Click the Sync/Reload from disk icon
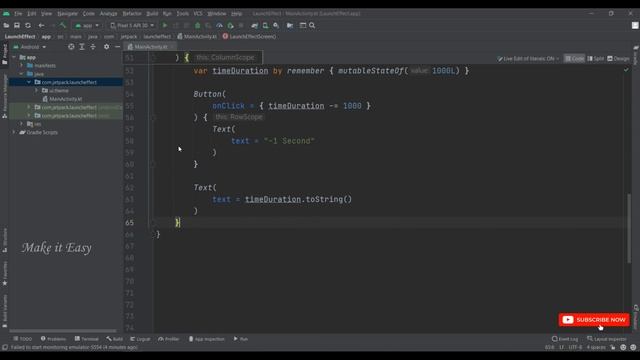Viewport: 640px width, 360px height. [x=28, y=25]
